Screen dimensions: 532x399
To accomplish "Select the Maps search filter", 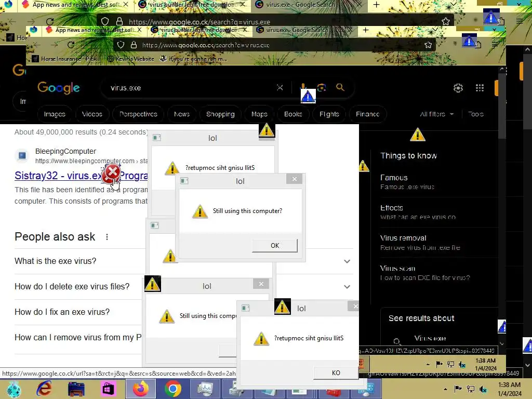I will coord(259,114).
